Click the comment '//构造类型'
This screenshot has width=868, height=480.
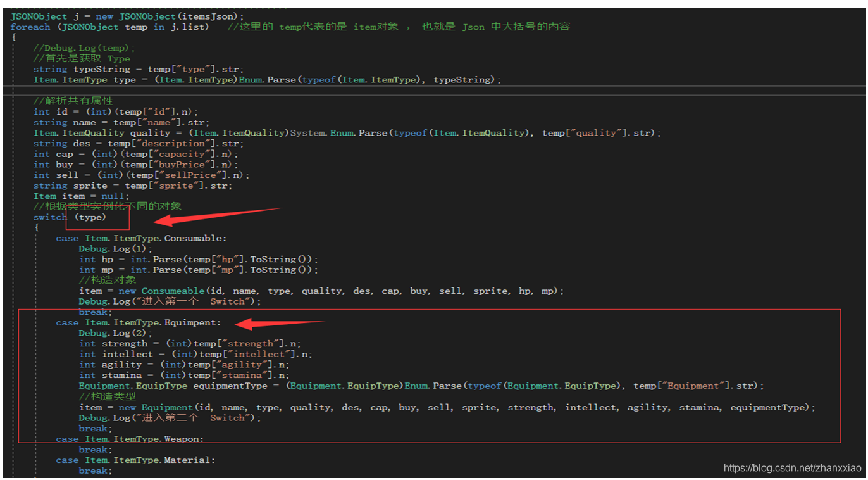108,396
